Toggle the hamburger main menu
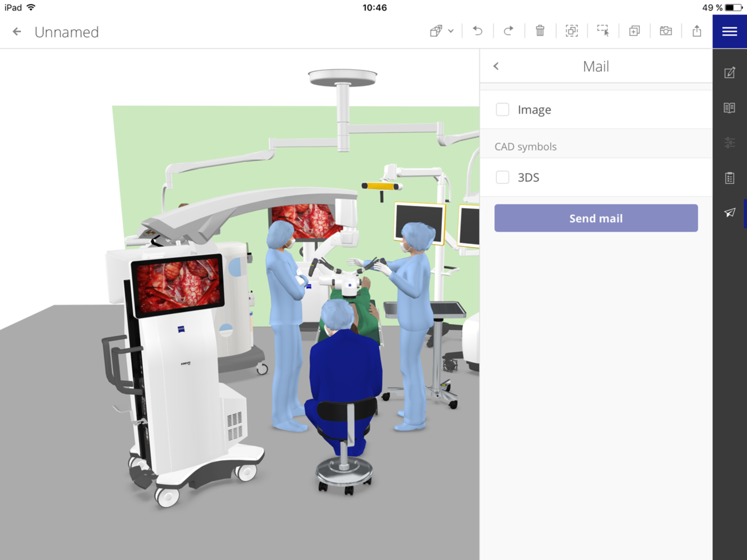Viewport: 747px width, 560px height. (x=730, y=31)
